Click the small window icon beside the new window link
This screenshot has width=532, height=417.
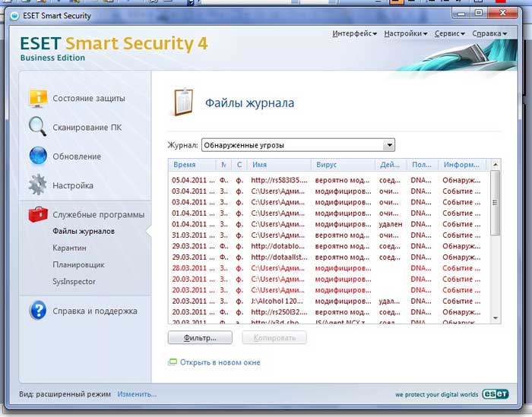[173, 362]
